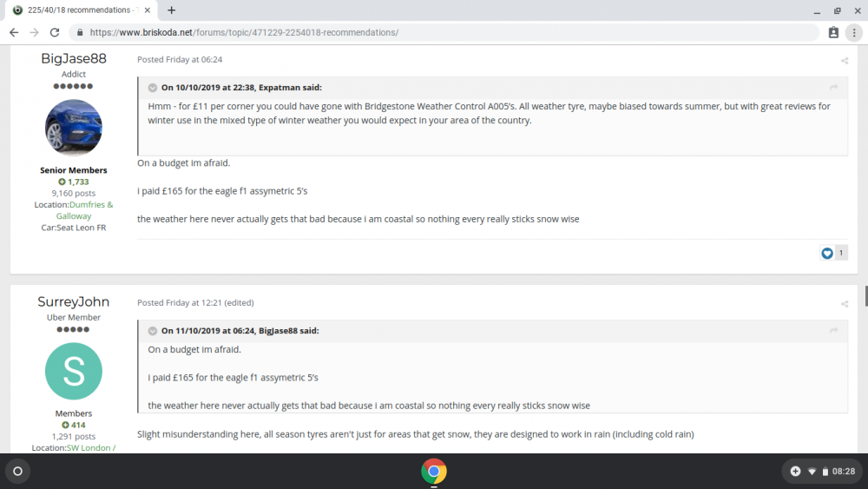Viewport: 868px width, 489px height.
Task: Open Dumfries & Galloway location link
Action: click(85, 210)
